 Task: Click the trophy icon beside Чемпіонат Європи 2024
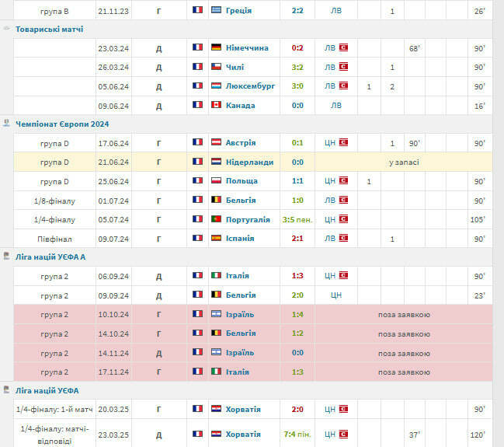tap(7, 124)
